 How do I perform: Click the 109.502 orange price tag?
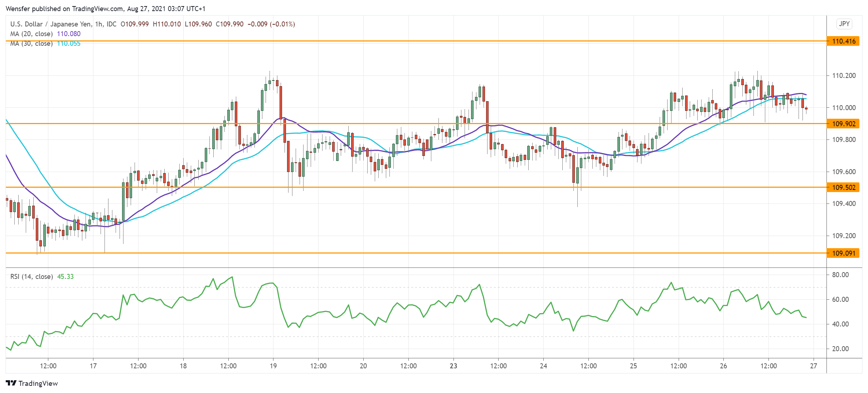(x=843, y=187)
